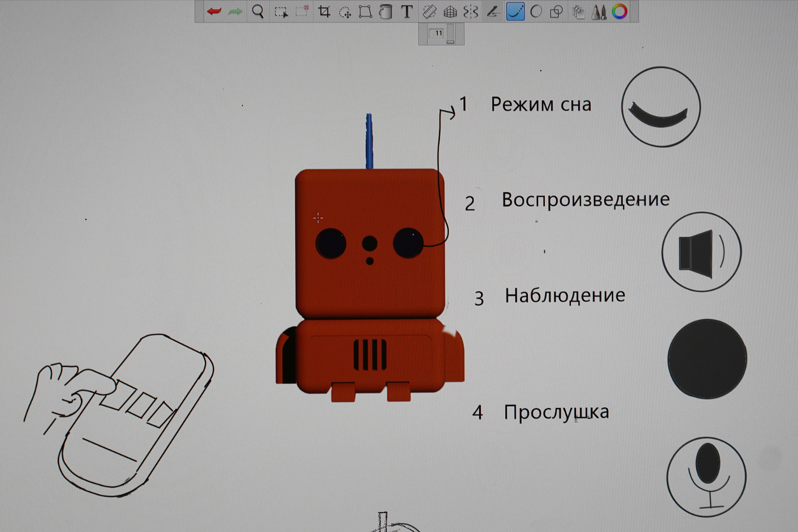Select the Crop tool
This screenshot has width=798, height=532.
point(324,11)
